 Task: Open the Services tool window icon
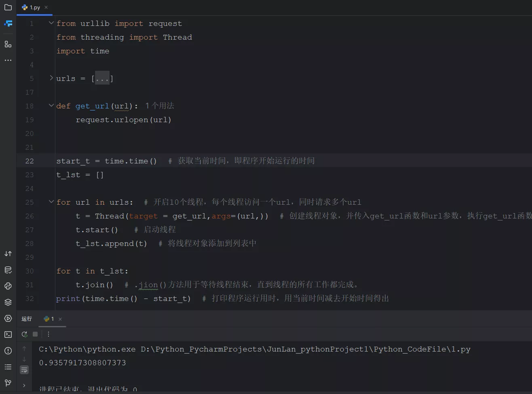tap(8, 318)
